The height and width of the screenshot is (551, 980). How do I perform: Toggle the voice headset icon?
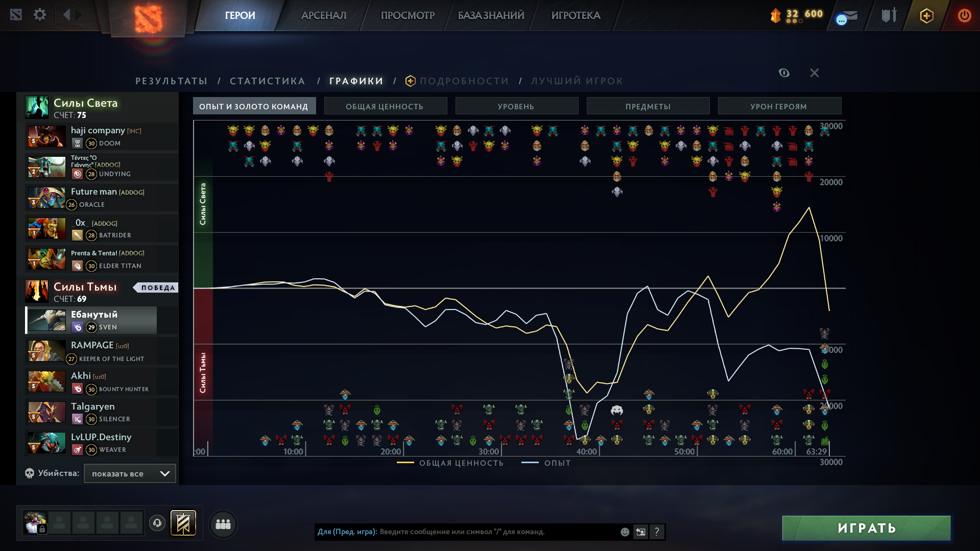pos(157,523)
